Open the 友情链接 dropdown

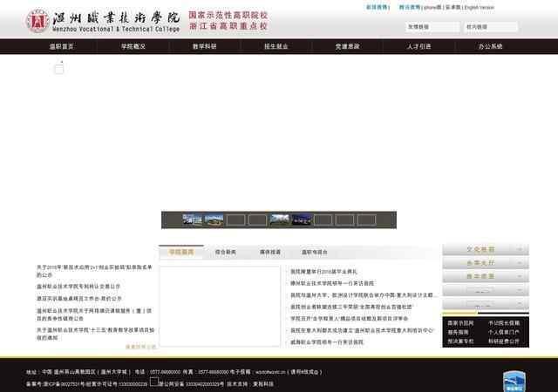[x=432, y=27]
